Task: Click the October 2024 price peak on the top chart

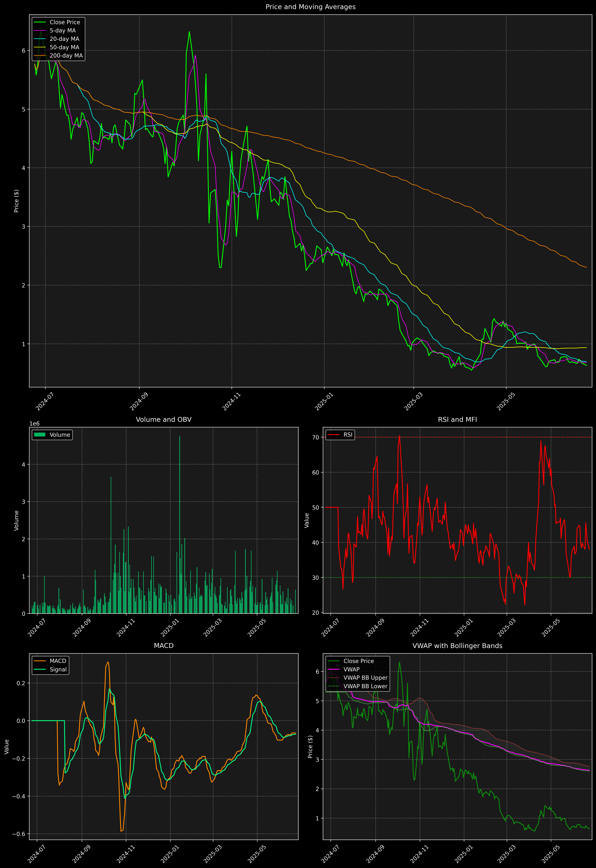Action: click(x=189, y=32)
